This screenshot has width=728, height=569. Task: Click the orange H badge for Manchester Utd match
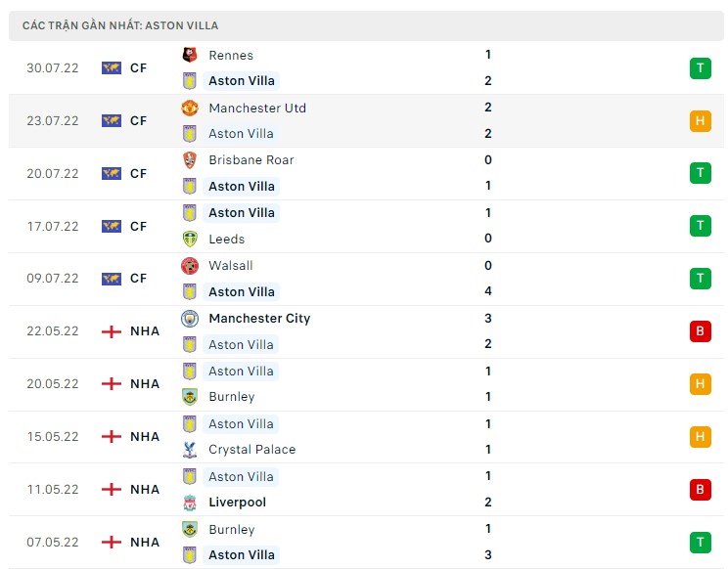point(700,121)
